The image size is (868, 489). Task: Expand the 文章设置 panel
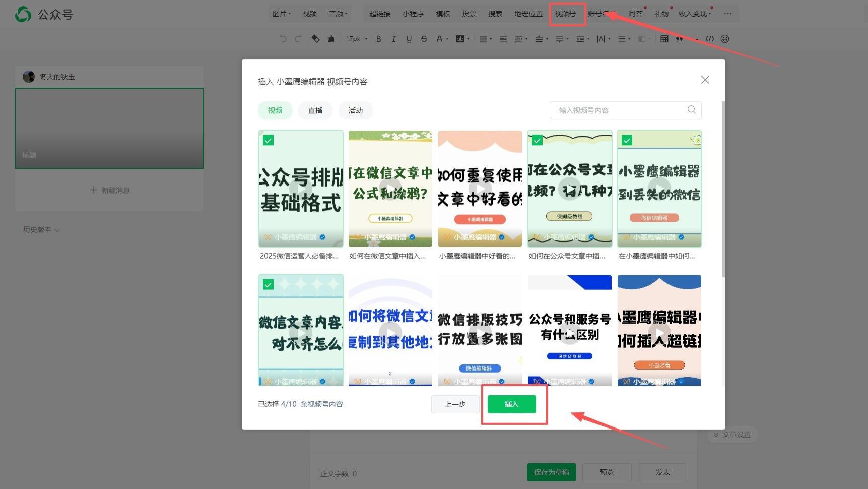tap(732, 434)
